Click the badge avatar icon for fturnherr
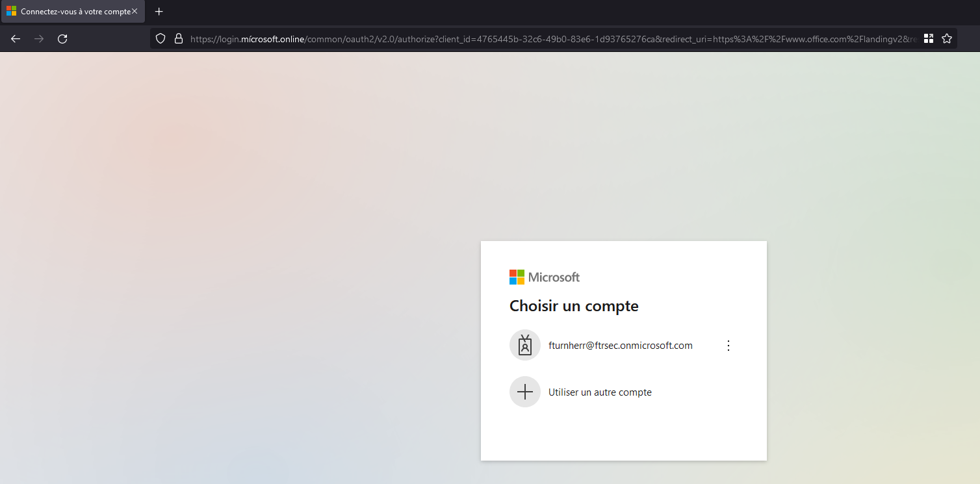Screen dimensions: 980x484 [x=525, y=346]
